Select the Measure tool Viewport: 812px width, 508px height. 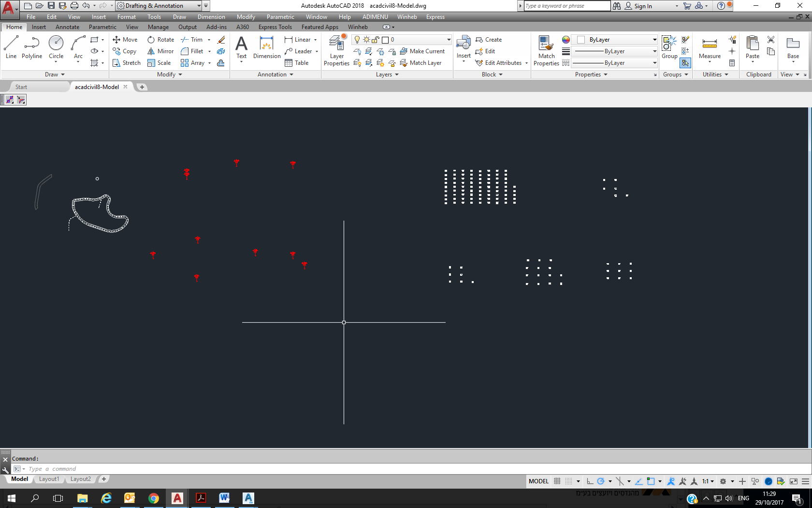[709, 48]
